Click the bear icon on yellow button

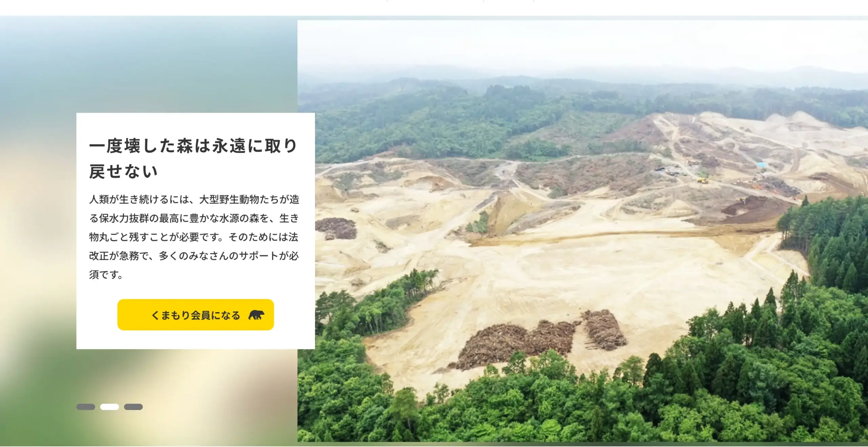coord(256,315)
